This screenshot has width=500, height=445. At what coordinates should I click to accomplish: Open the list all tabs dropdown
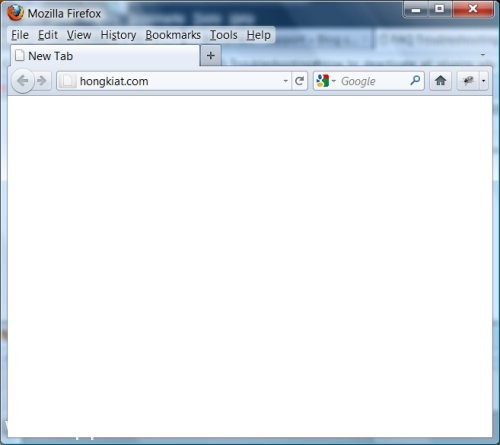pos(483,54)
